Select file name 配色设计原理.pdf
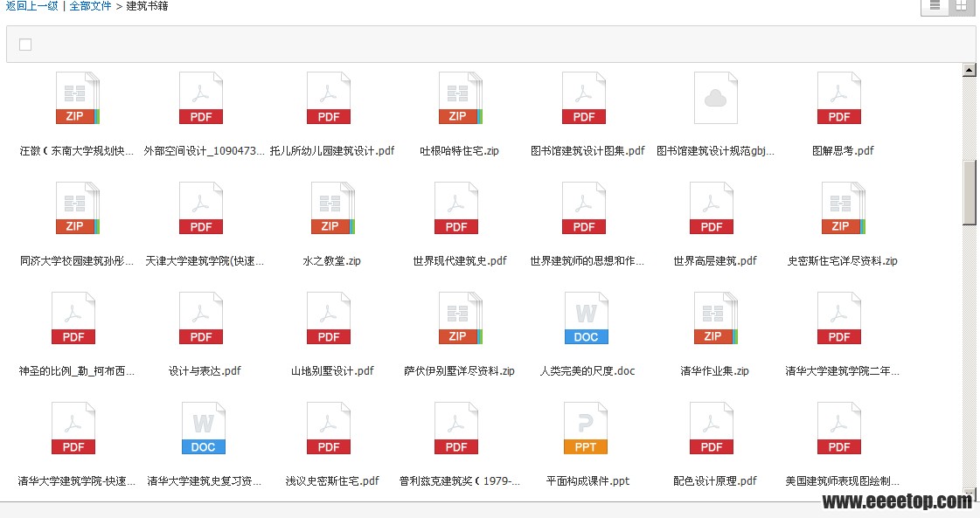 click(x=714, y=481)
